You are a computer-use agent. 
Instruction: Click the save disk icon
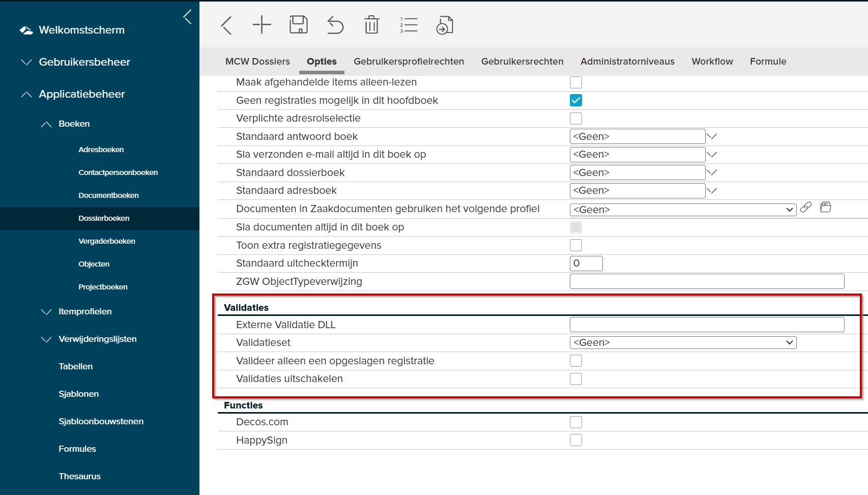click(x=299, y=24)
